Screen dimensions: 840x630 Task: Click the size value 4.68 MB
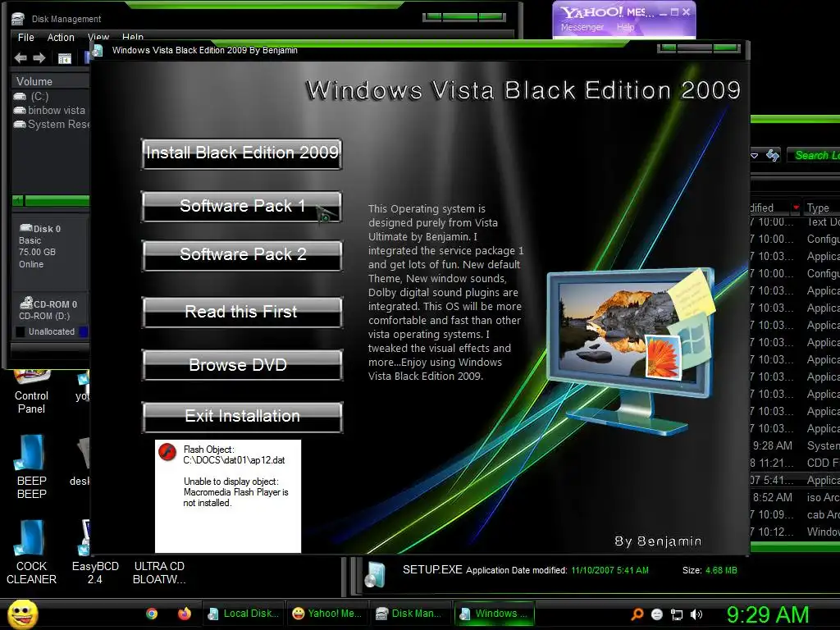click(721, 571)
